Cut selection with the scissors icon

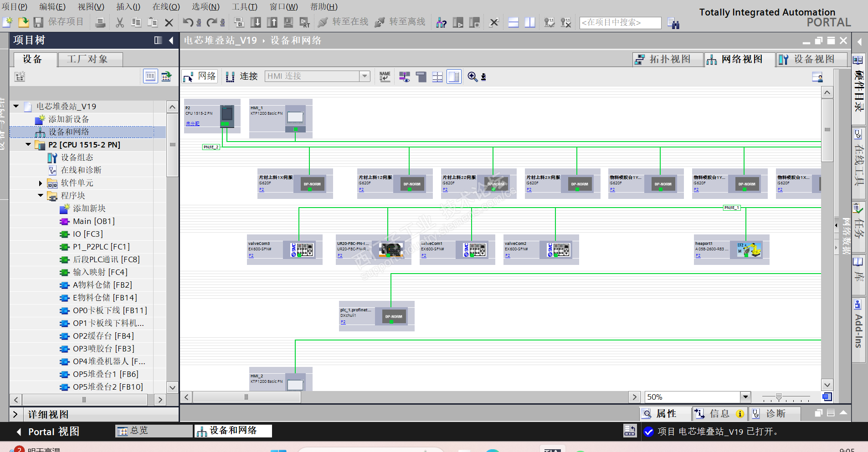pos(120,22)
